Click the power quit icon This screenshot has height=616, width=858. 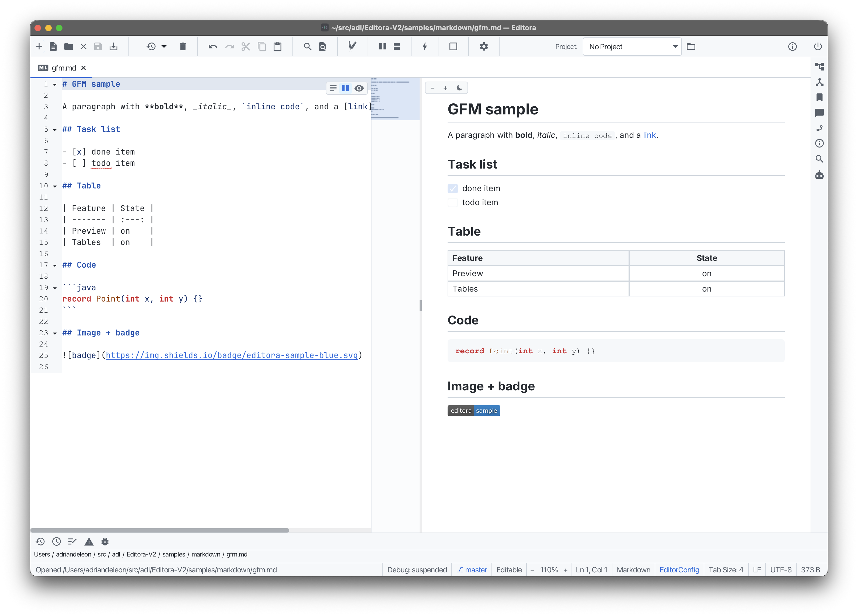pos(818,47)
